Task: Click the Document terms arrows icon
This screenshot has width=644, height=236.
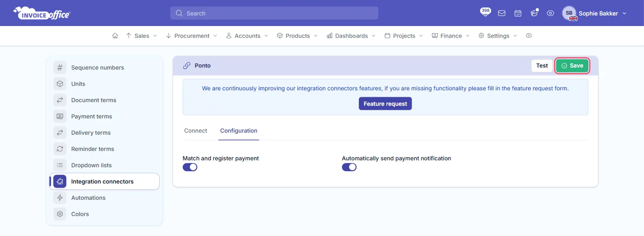Action: click(x=60, y=100)
